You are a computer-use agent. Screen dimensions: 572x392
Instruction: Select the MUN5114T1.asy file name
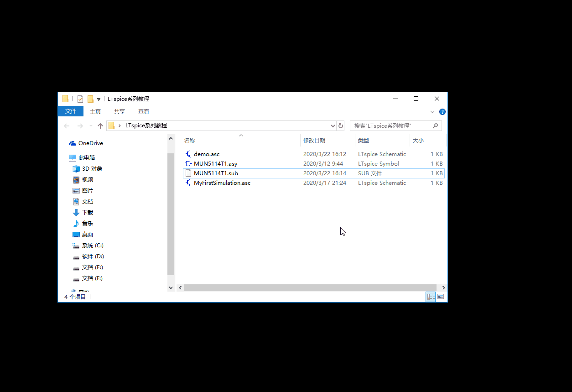pos(215,164)
